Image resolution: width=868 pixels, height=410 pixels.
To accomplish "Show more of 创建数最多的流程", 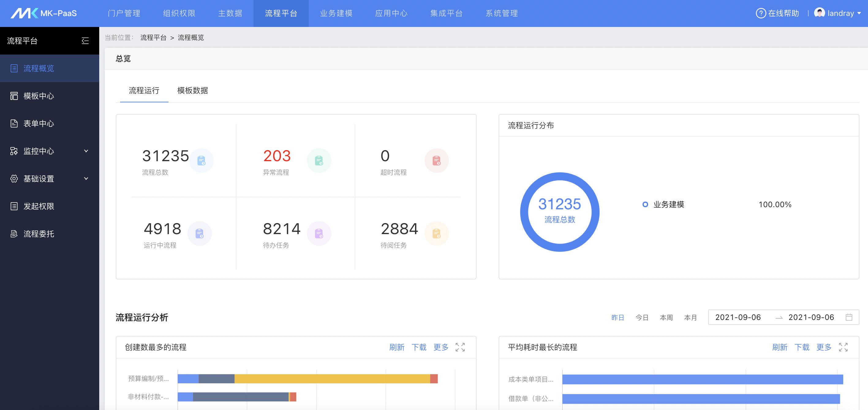I will (441, 347).
